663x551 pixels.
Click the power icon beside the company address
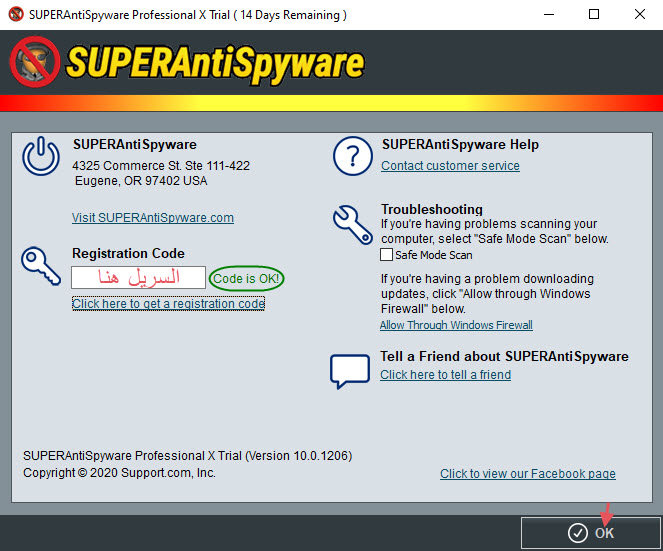[x=41, y=156]
